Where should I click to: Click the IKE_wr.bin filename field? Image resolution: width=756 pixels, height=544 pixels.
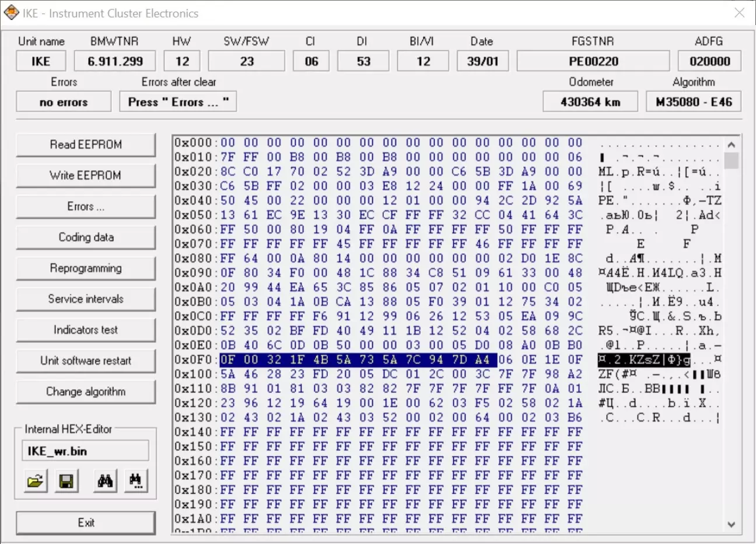point(86,451)
